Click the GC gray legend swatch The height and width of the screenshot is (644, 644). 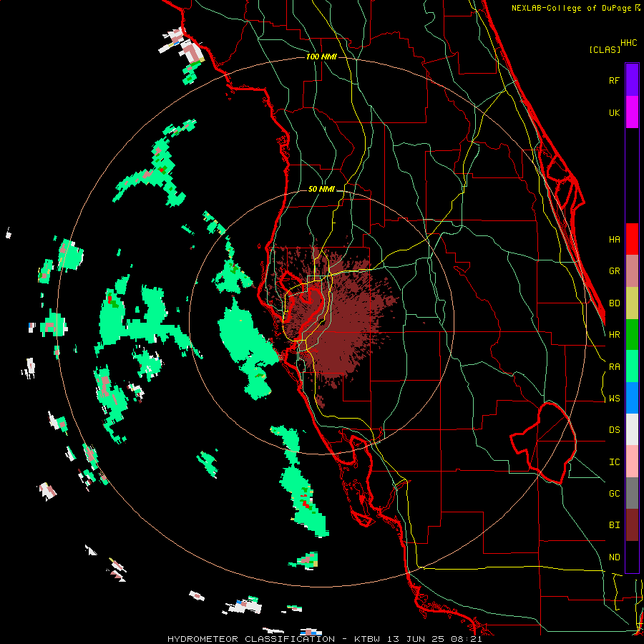click(632, 493)
